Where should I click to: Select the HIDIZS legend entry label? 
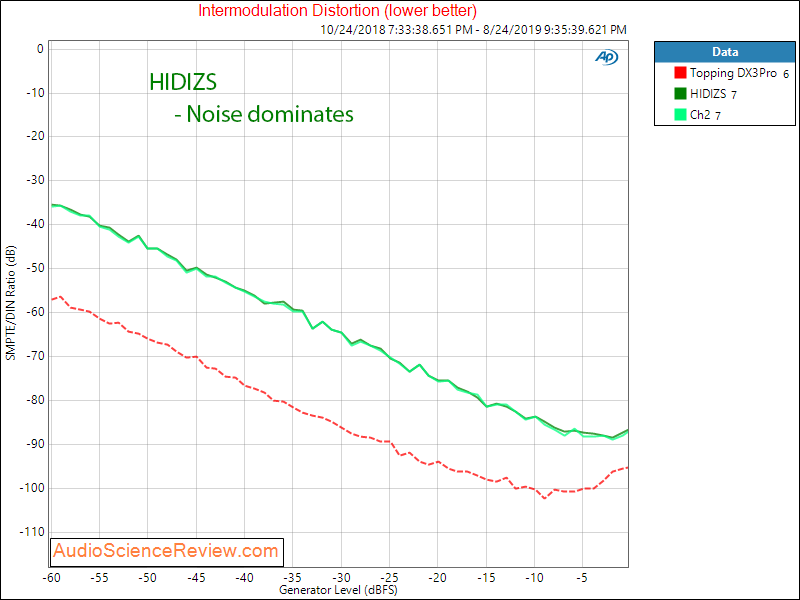coord(708,94)
